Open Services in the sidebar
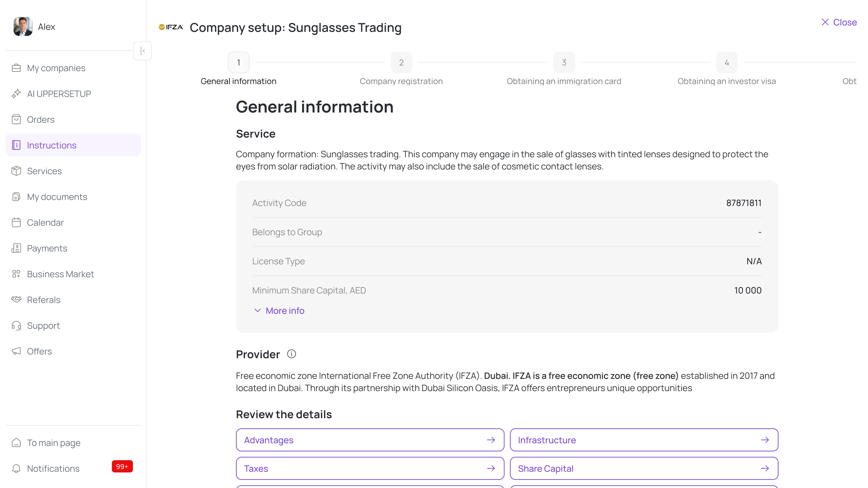This screenshot has width=868, height=488. click(x=73, y=171)
